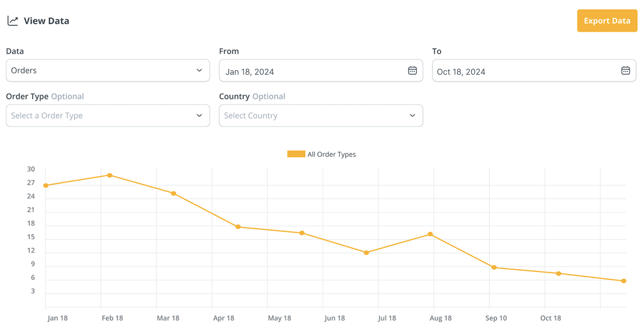Click the line chart icon beside View Data
Image resolution: width=644 pixels, height=332 pixels.
click(x=12, y=21)
